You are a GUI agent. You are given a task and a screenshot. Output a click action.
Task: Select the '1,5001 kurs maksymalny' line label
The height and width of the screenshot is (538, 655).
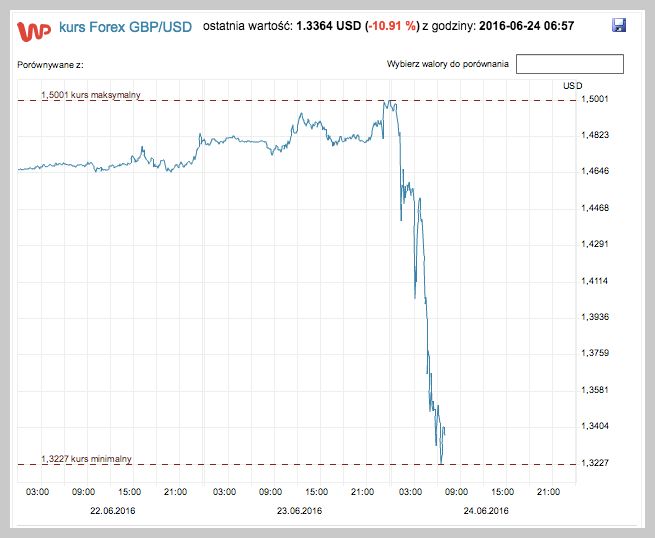point(91,95)
